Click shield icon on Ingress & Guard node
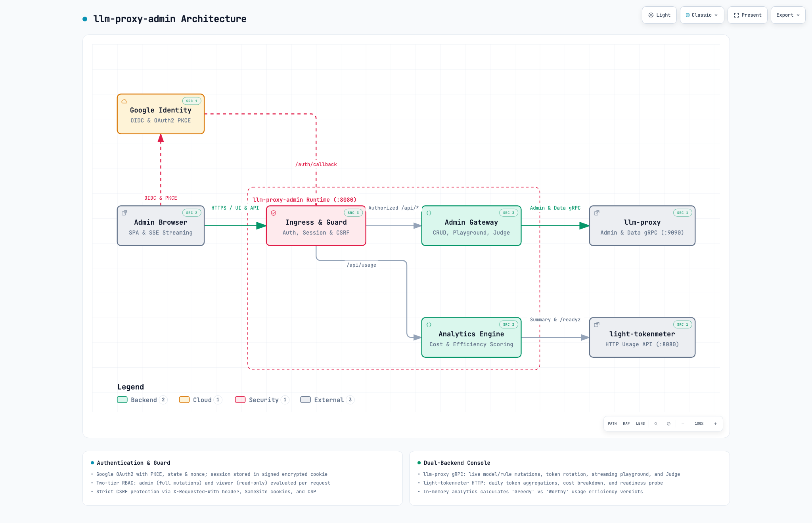Image resolution: width=812 pixels, height=523 pixels. click(x=274, y=213)
